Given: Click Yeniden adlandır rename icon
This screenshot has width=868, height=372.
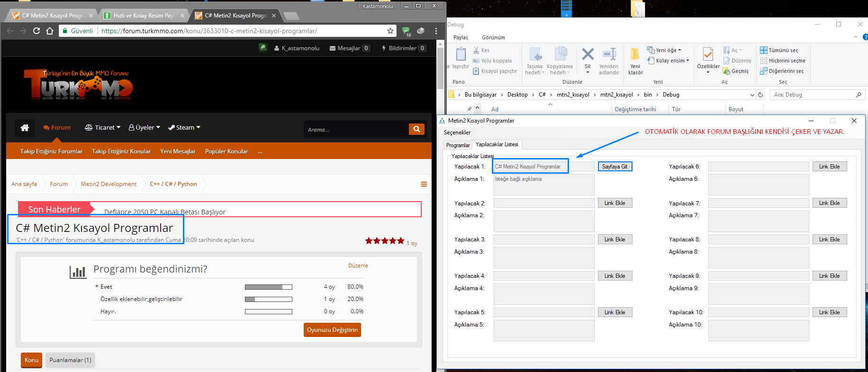Looking at the screenshot, I should point(609,61).
